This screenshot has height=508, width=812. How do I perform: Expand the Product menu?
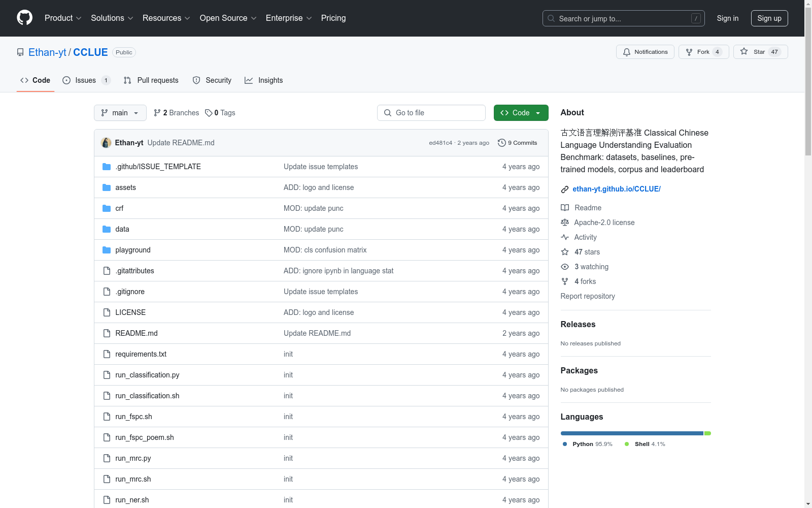pyautogui.click(x=63, y=18)
